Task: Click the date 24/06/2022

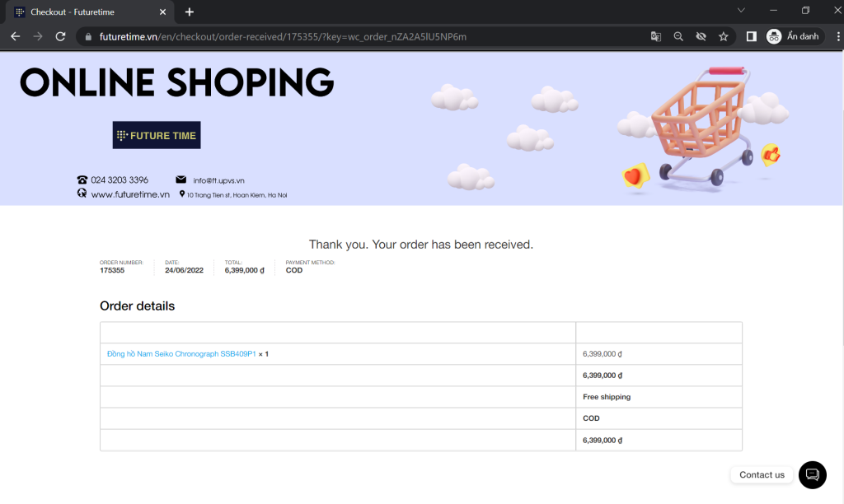Action: coord(184,270)
